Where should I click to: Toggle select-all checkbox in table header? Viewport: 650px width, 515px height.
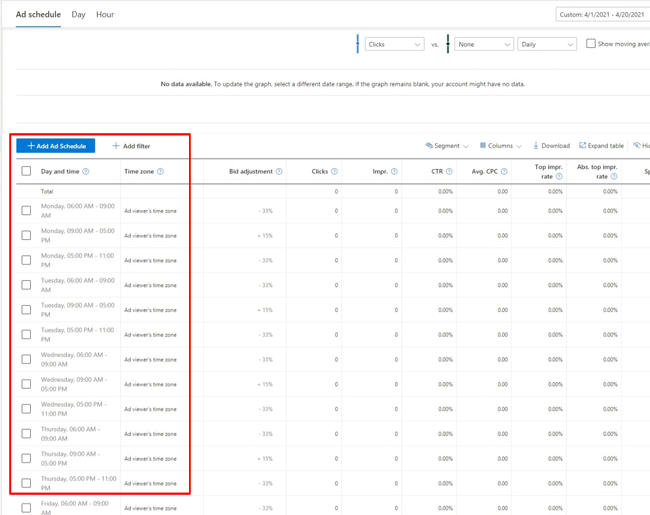[x=26, y=171]
